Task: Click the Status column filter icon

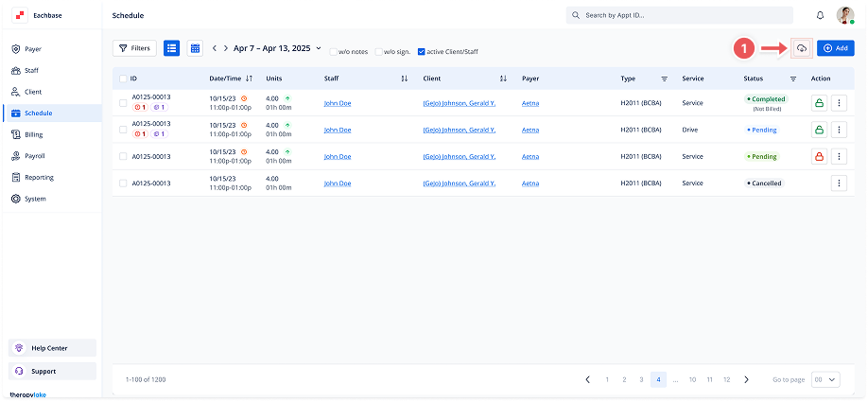Action: 792,79
